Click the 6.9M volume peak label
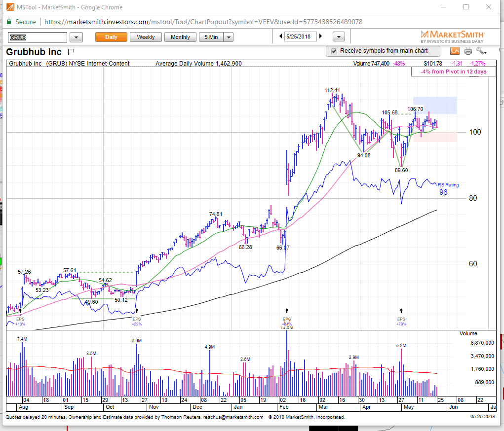This screenshot has width=504, height=431. point(137,340)
